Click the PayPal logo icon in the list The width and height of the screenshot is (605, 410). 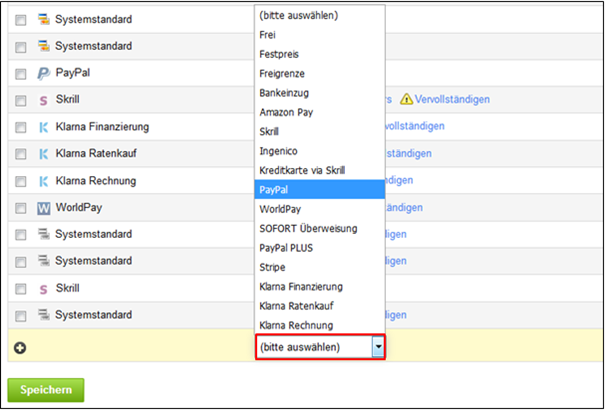coord(44,73)
